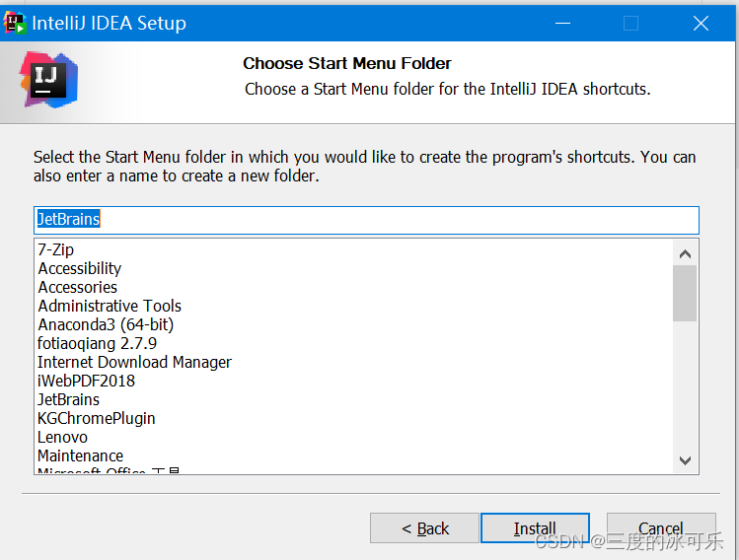Click the Install button
This screenshot has height=560, width=739.
pyautogui.click(x=535, y=528)
